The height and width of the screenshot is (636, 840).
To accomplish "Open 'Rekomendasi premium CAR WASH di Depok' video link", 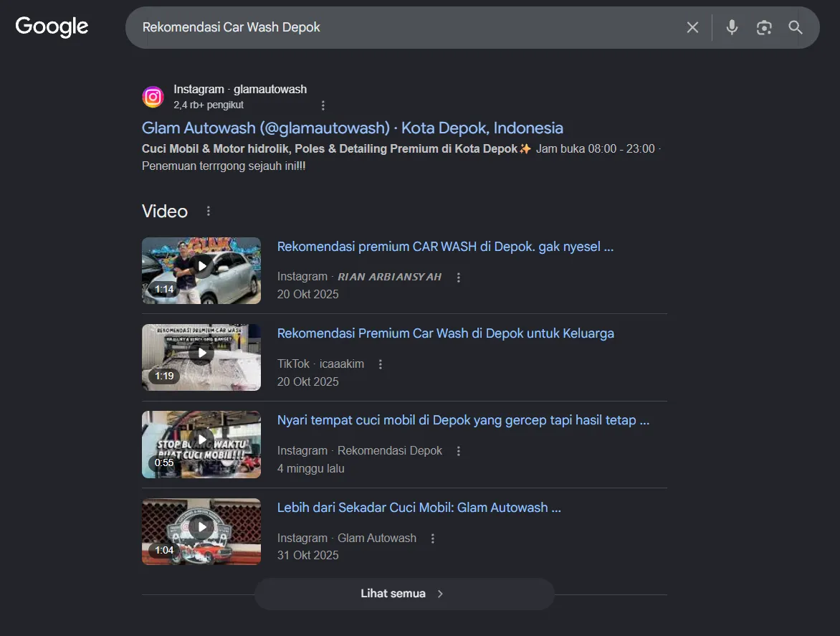I will (x=445, y=247).
